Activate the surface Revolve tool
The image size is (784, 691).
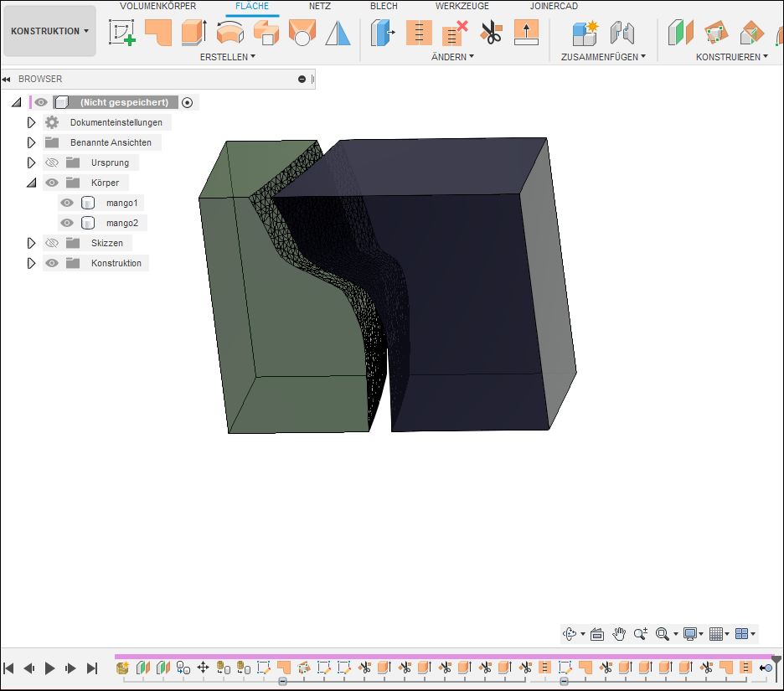[230, 33]
